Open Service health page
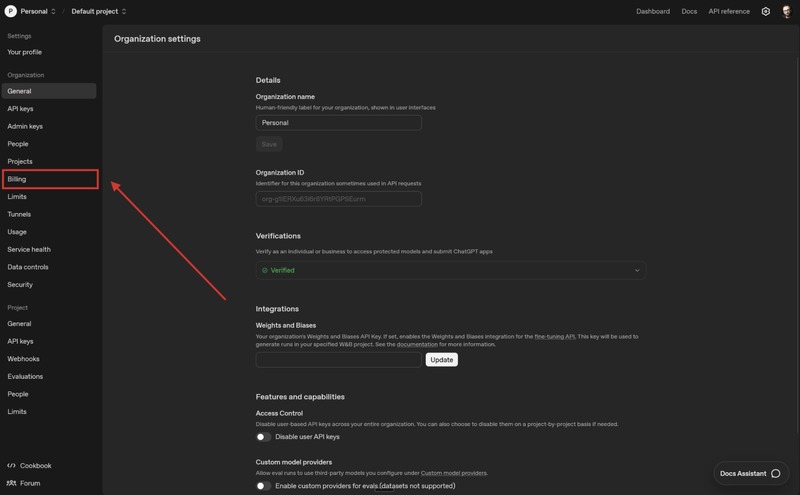Viewport: 800px width, 495px height. 29,250
